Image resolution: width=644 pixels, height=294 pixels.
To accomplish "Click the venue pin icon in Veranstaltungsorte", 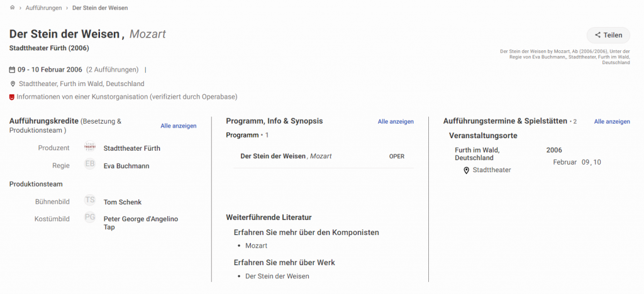I will tap(466, 170).
